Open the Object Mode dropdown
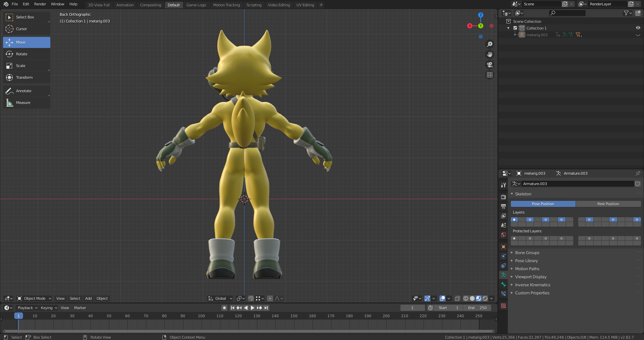Viewport: 644px width, 340px height. [34, 298]
